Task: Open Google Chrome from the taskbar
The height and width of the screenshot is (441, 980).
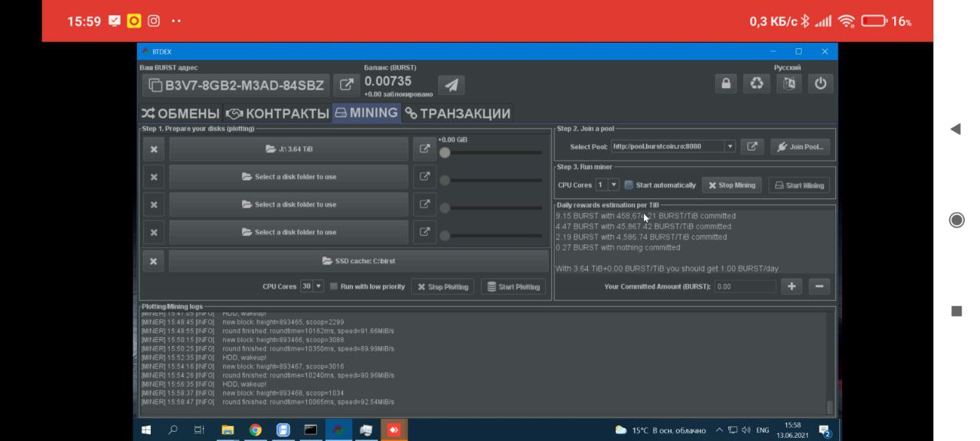Action: [x=255, y=430]
